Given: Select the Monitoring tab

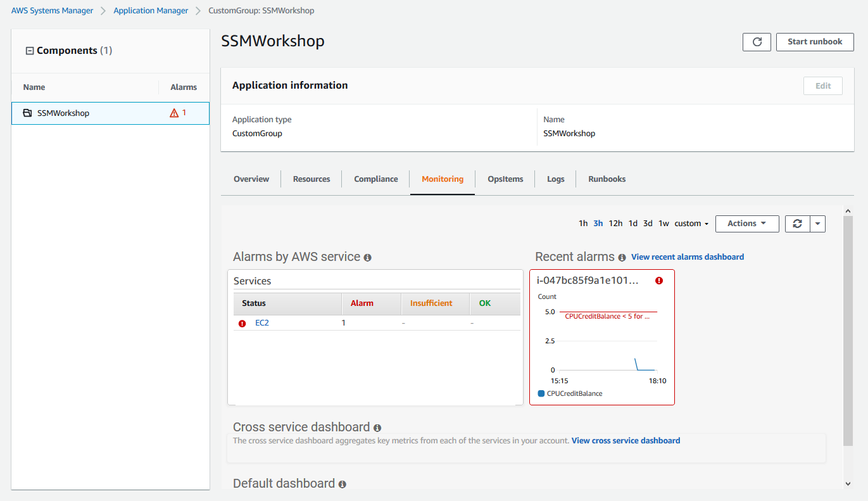Looking at the screenshot, I should point(443,179).
